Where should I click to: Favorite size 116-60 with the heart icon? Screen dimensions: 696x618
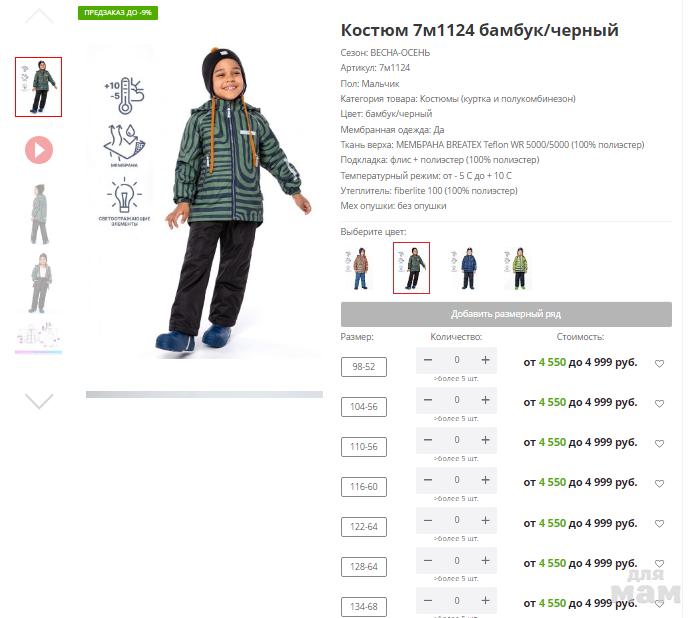[x=660, y=483]
